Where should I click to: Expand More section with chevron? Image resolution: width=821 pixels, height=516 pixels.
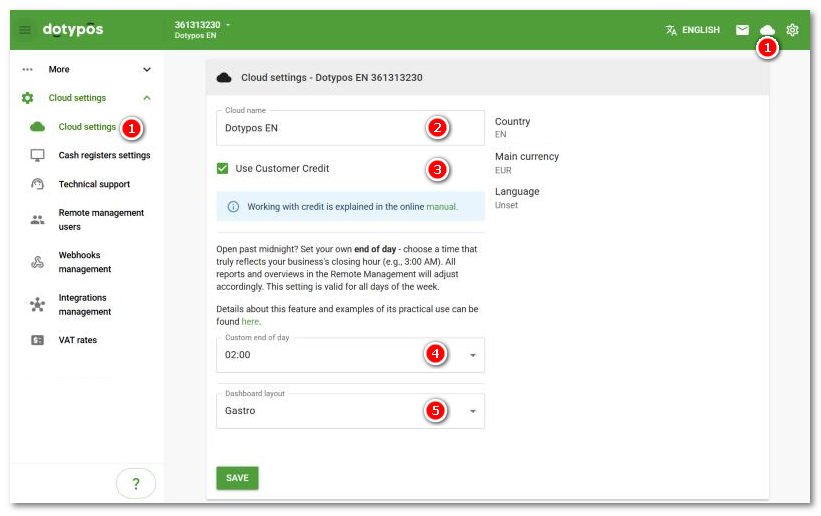pyautogui.click(x=147, y=69)
